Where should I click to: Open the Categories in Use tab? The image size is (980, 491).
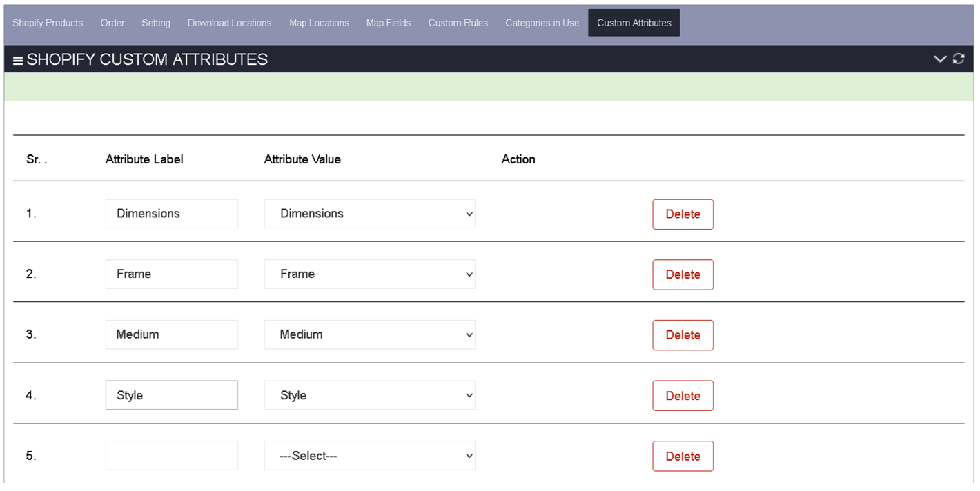pyautogui.click(x=542, y=23)
